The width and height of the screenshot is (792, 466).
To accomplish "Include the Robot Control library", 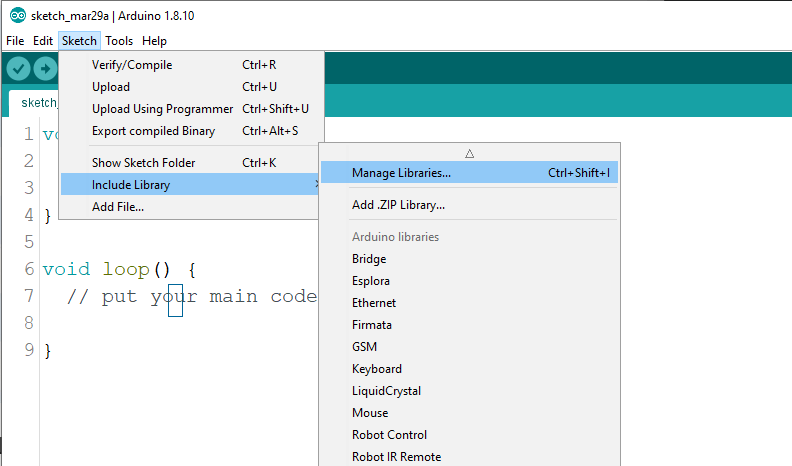I will [469, 435].
